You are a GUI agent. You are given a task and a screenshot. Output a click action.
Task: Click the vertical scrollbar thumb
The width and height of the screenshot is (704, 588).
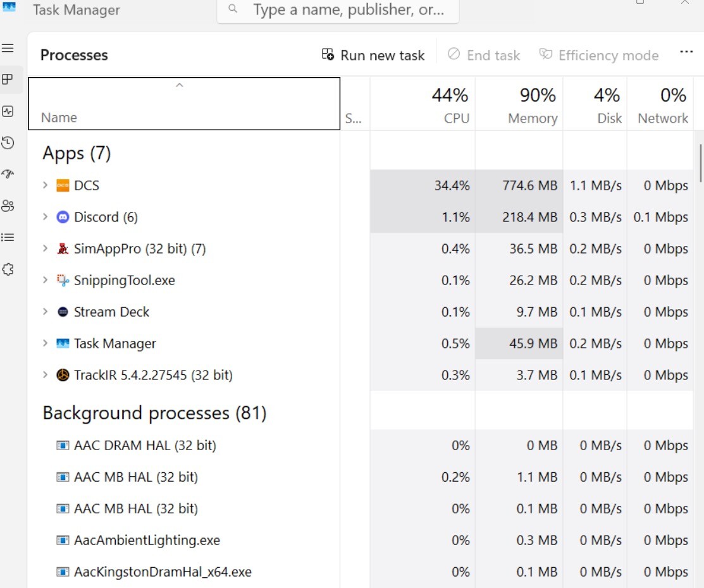pos(700,162)
